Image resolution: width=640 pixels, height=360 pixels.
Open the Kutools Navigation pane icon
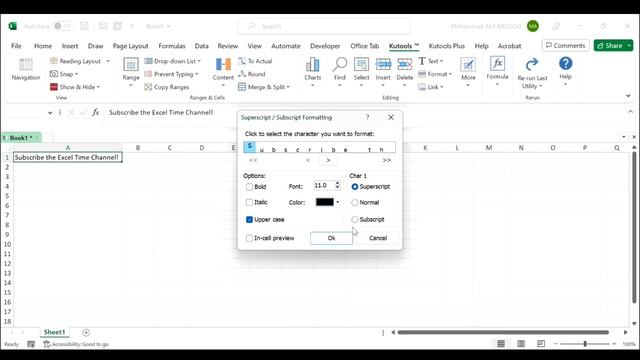pyautogui.click(x=26, y=65)
